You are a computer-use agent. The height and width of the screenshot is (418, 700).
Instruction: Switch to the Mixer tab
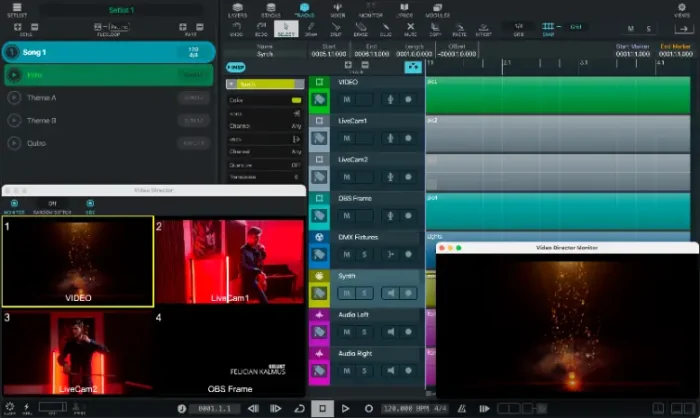click(x=338, y=10)
